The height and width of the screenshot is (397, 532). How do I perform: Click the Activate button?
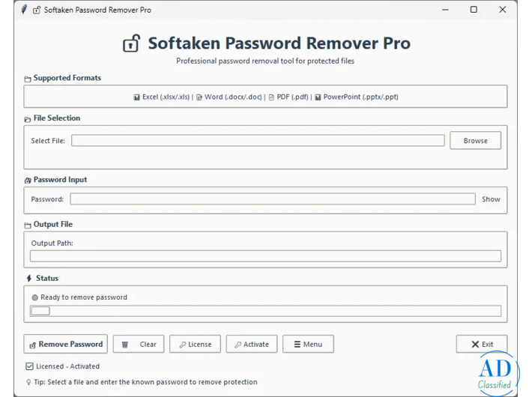coord(252,344)
